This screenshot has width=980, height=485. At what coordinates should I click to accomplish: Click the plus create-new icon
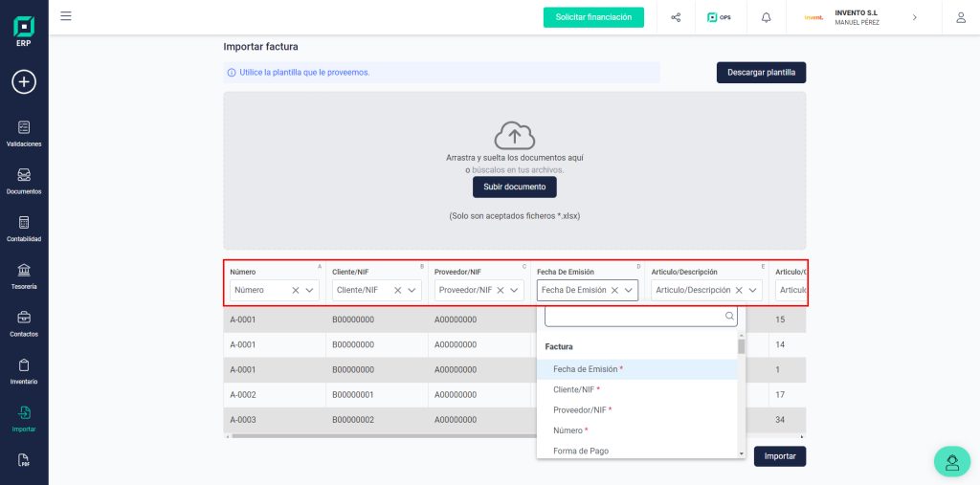click(24, 82)
